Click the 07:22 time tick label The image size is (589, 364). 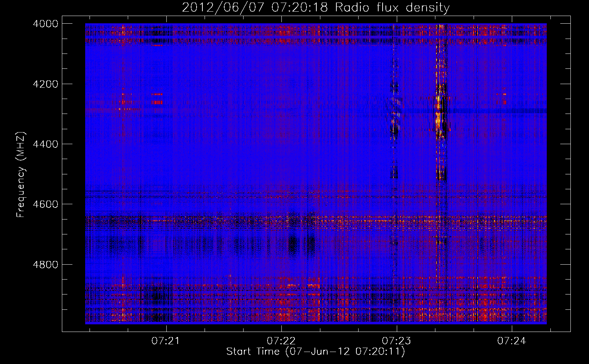pos(281,341)
